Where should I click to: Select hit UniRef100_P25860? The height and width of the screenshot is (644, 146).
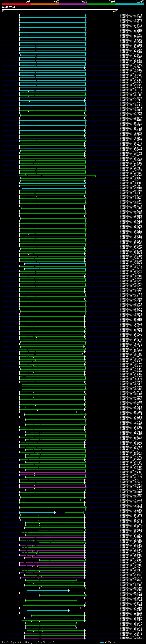(131, 244)
